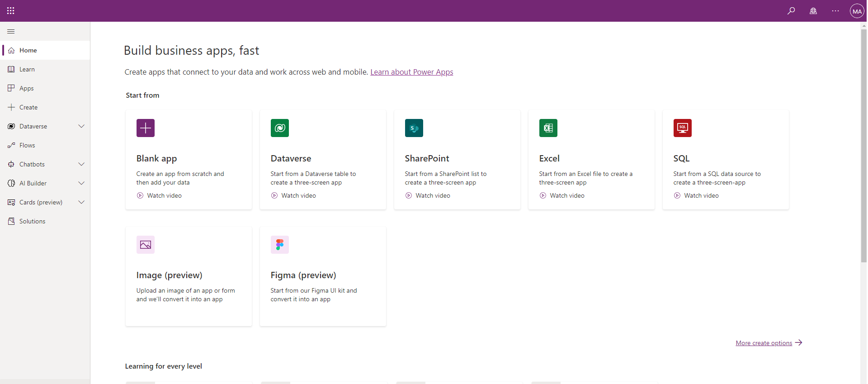Expand the Chatbots section chevron

(x=81, y=164)
